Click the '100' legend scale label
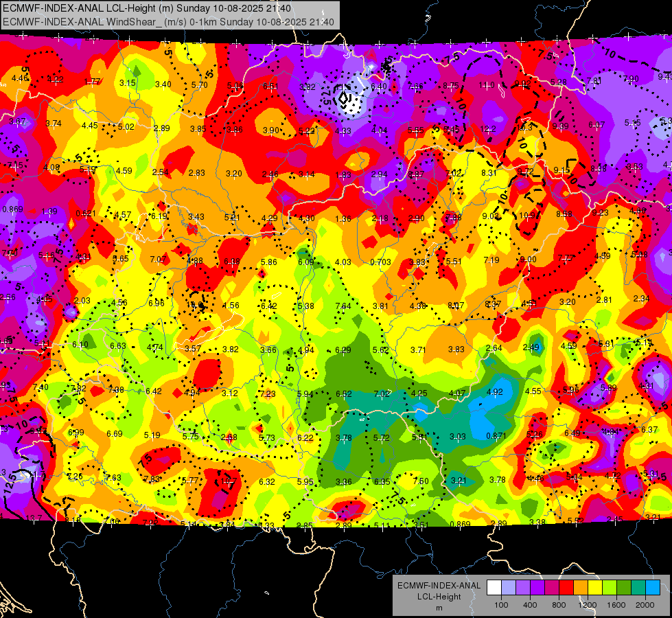Viewport: 672px width, 618px height. point(502,605)
